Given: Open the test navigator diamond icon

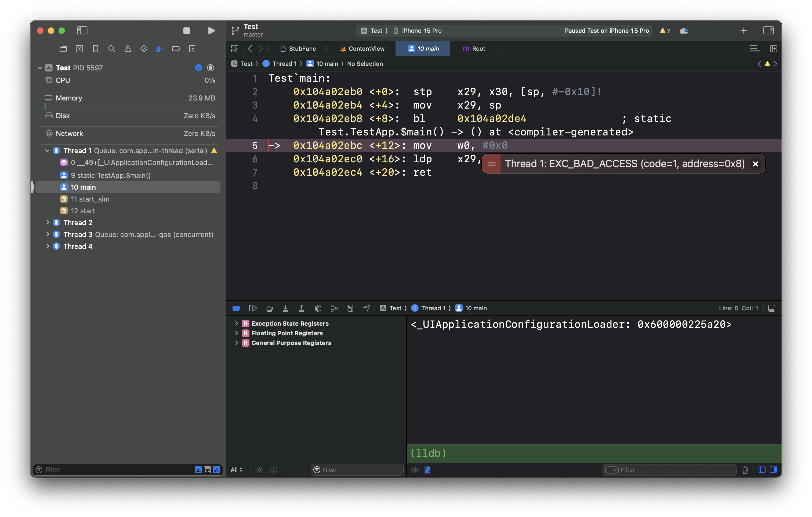Looking at the screenshot, I should 144,49.
